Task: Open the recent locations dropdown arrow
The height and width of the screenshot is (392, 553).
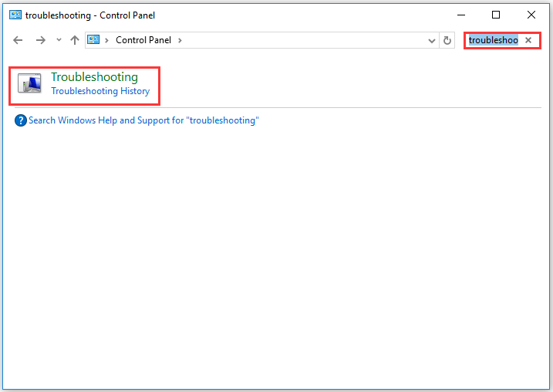Action: [x=59, y=40]
